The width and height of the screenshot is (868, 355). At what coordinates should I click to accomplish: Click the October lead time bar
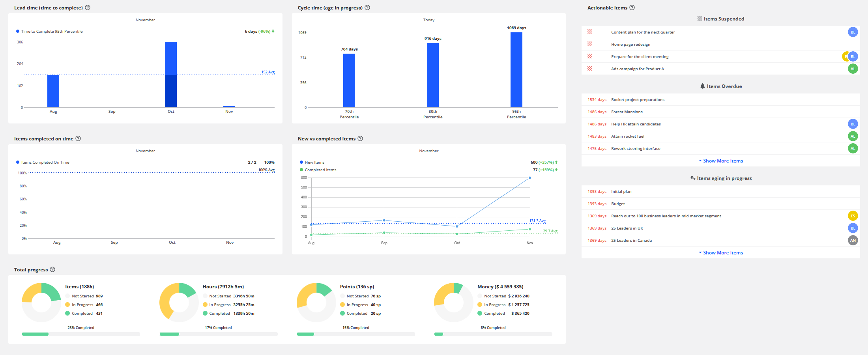click(x=171, y=75)
